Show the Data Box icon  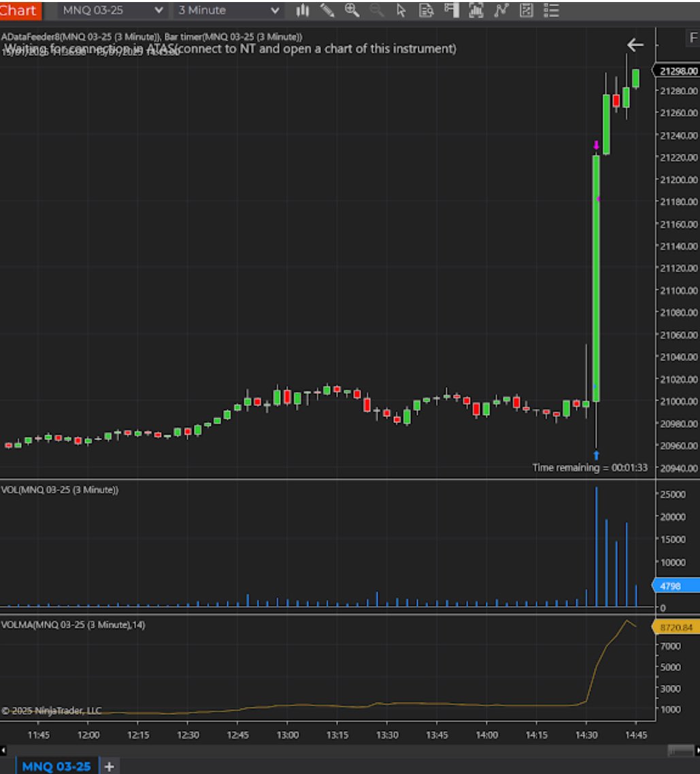(426, 10)
